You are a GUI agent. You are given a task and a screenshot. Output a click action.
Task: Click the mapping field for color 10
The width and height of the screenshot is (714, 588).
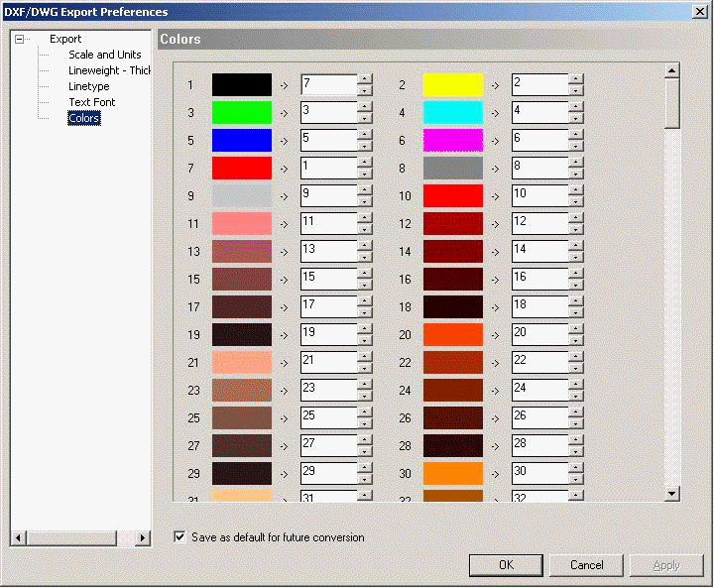click(540, 196)
